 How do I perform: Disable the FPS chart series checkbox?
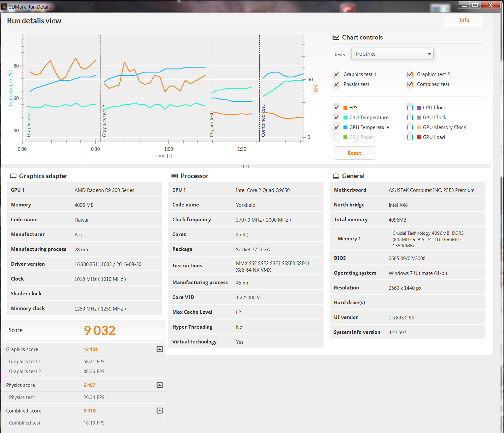337,108
